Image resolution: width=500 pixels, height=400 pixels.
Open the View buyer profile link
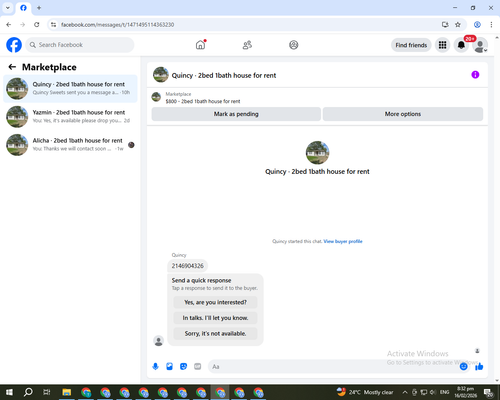click(343, 241)
